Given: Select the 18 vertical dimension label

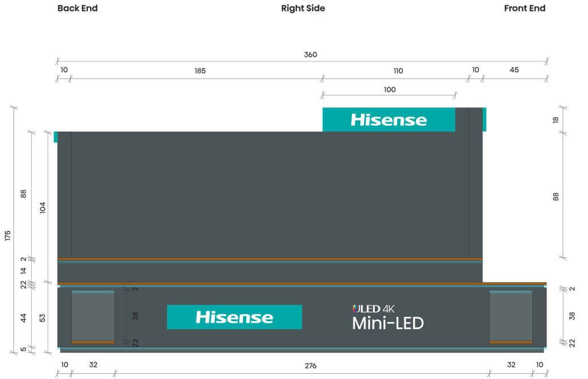Looking at the screenshot, I should [x=555, y=120].
